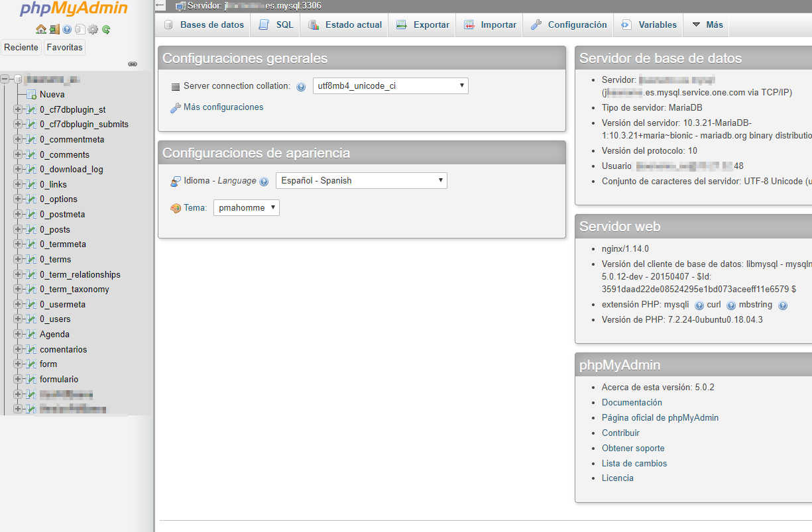The height and width of the screenshot is (532, 812).
Task: Click the database cylinder icon in tree
Action: 18,80
